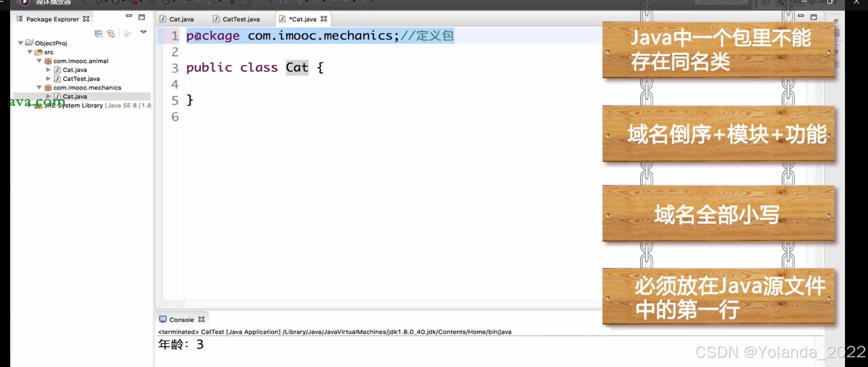The width and height of the screenshot is (868, 367).
Task: Expand the CatTest.java tree arrow
Action: pos(48,79)
